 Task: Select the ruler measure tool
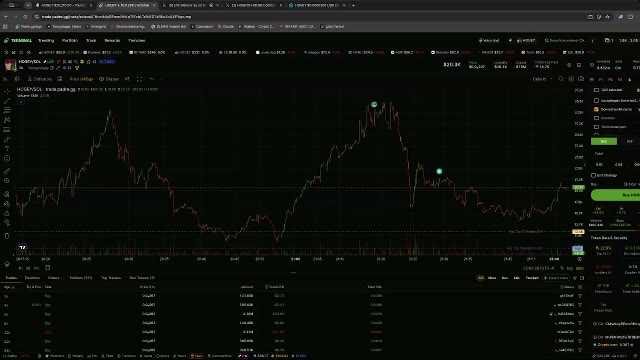[7, 171]
